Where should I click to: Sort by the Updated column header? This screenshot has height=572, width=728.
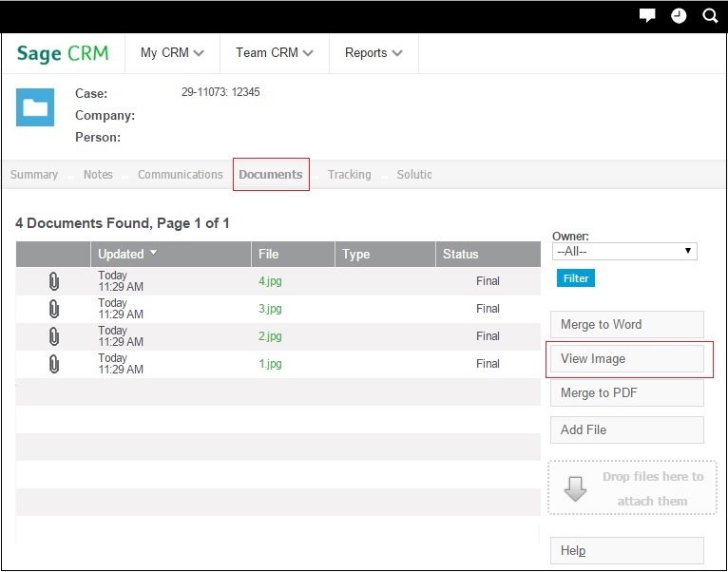pos(122,254)
